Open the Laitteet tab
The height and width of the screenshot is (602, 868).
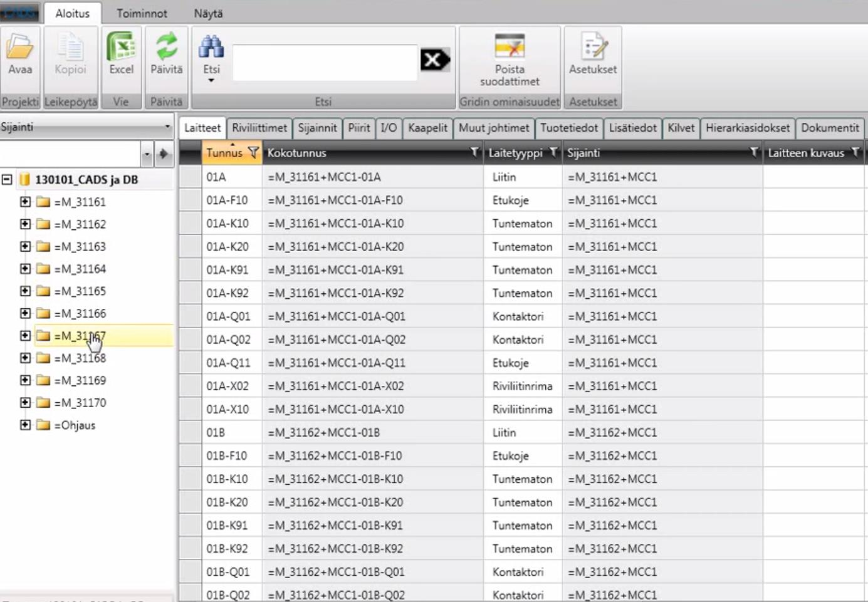point(202,128)
